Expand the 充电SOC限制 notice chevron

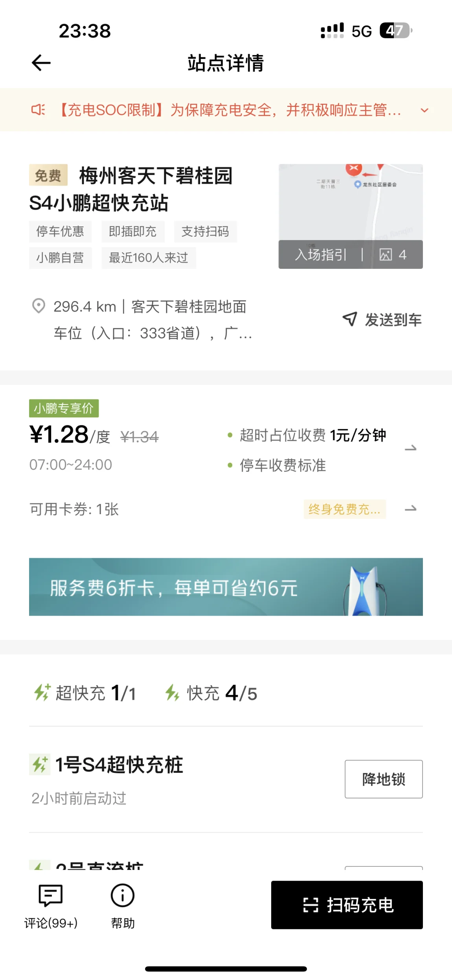pos(424,110)
